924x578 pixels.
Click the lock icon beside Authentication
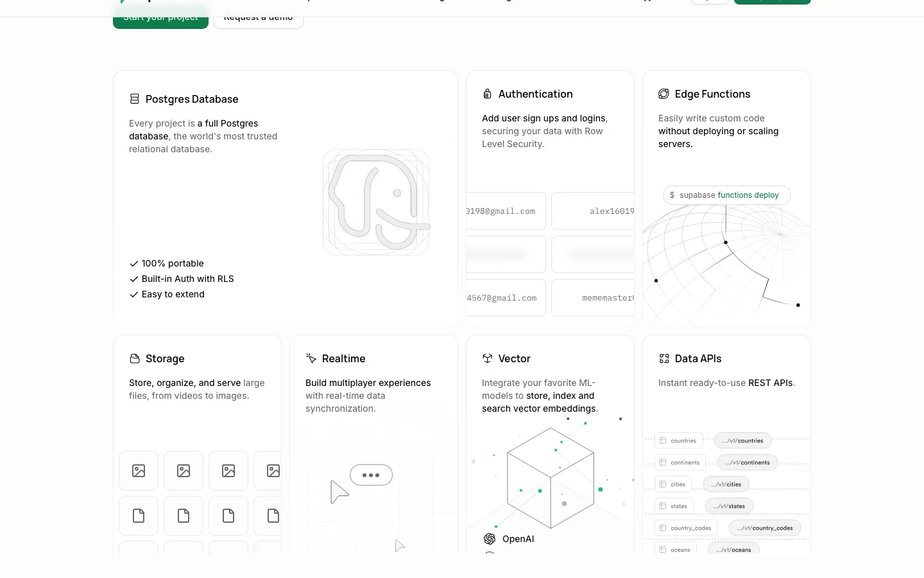[x=488, y=94]
